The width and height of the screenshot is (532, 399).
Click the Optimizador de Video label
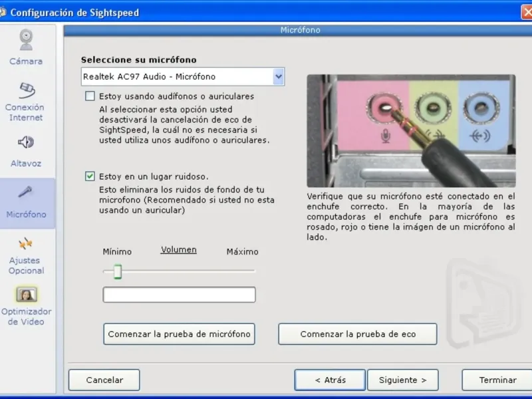26,317
